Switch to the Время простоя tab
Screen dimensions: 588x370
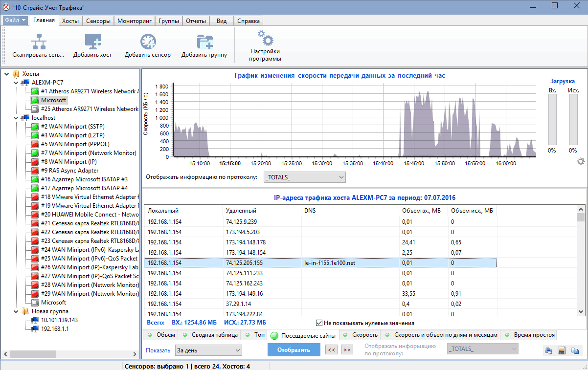tap(529, 335)
